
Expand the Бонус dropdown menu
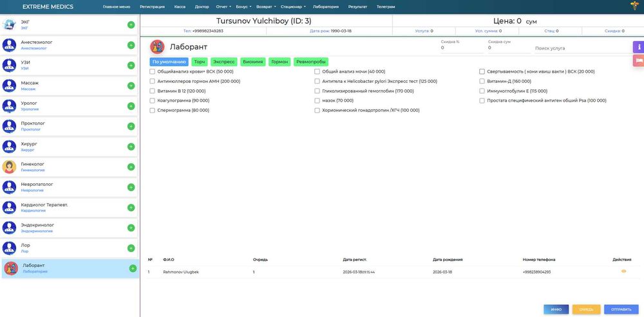click(243, 7)
